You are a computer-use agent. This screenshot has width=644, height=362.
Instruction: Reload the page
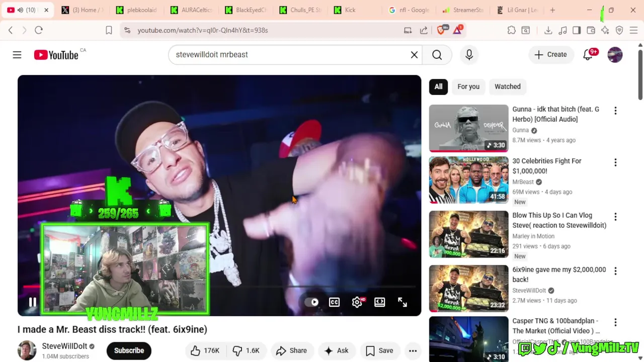(x=39, y=30)
